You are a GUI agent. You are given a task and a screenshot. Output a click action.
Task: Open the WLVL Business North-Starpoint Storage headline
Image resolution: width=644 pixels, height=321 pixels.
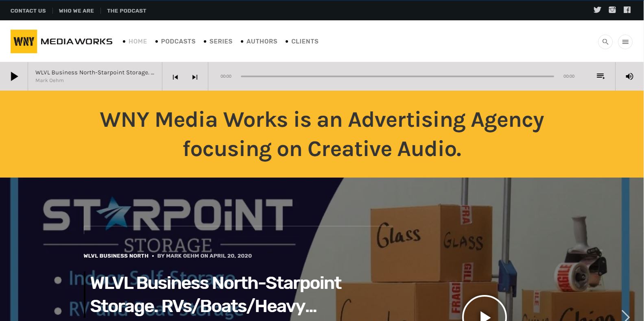(x=216, y=295)
